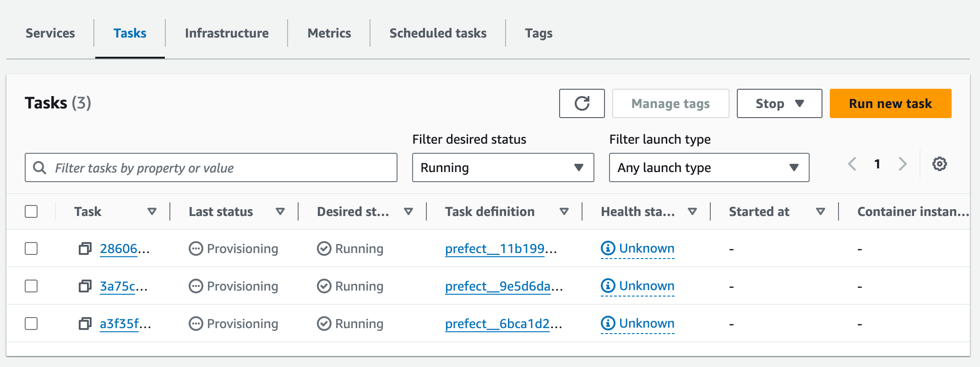Viewport: 980px width, 367px height.
Task: Click the info icon in first Unknown health status
Action: [x=608, y=248]
